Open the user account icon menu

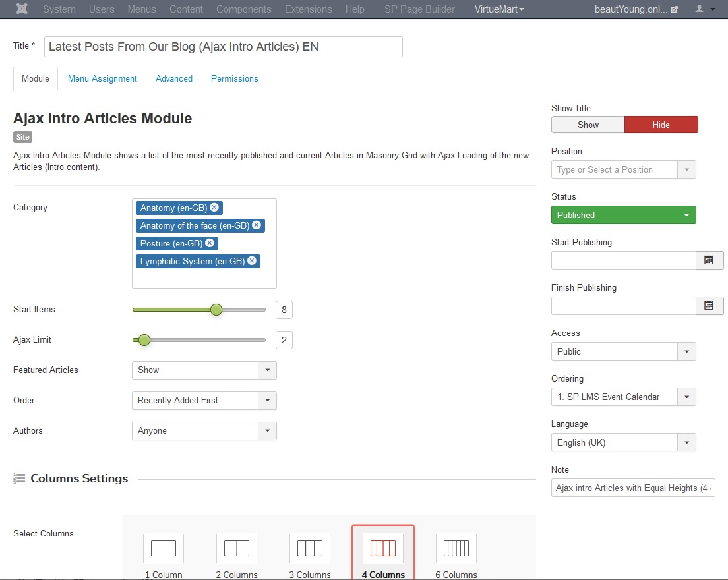(704, 9)
